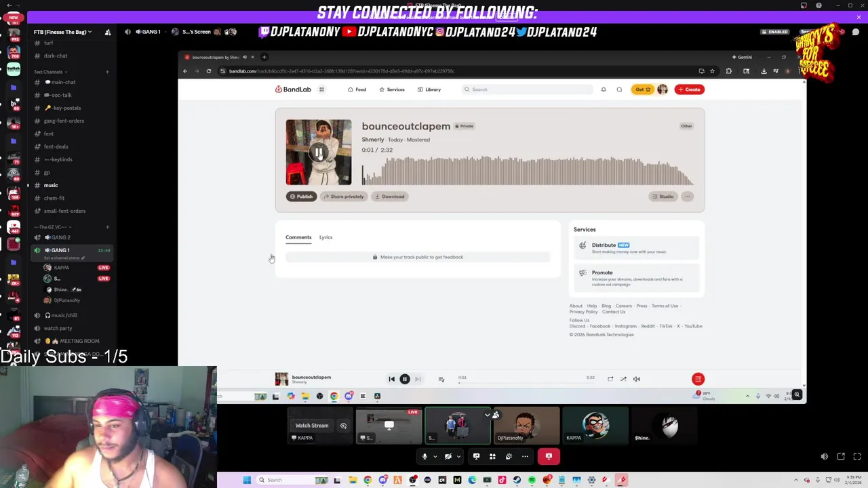The image size is (868, 488).
Task: Click the BandLab logo
Action: 293,89
